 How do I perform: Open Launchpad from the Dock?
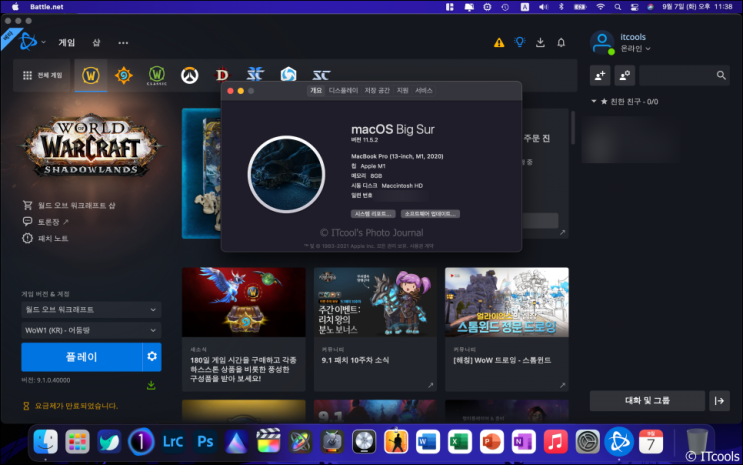[x=77, y=442]
